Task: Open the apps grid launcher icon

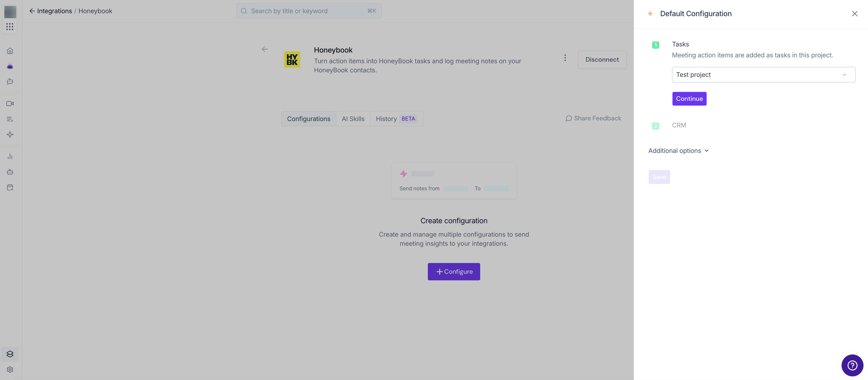Action: coord(10,27)
